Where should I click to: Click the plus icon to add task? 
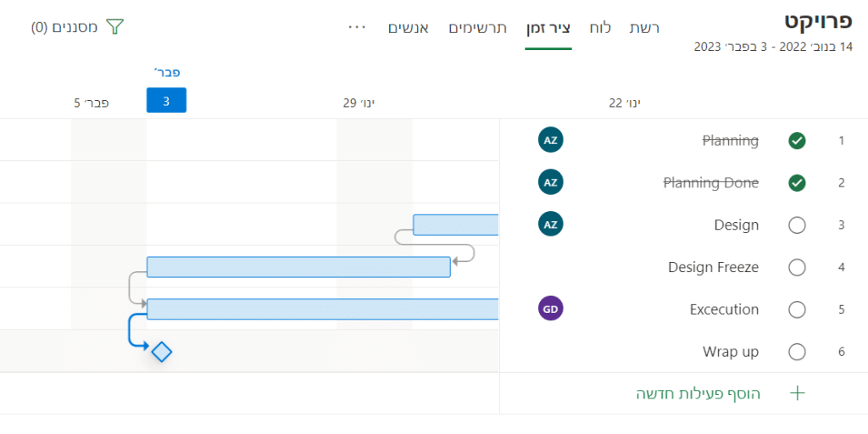pyautogui.click(x=797, y=393)
